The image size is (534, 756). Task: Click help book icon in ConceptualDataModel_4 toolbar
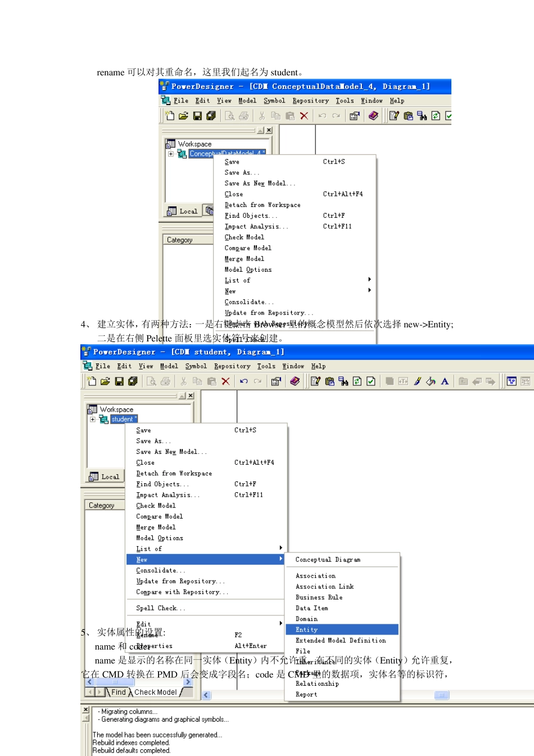point(373,116)
